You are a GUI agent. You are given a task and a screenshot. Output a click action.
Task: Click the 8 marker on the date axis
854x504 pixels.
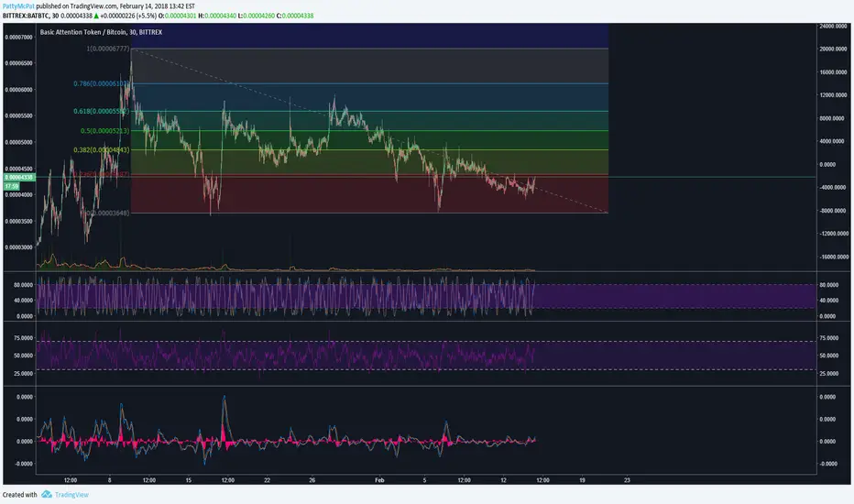click(x=109, y=480)
